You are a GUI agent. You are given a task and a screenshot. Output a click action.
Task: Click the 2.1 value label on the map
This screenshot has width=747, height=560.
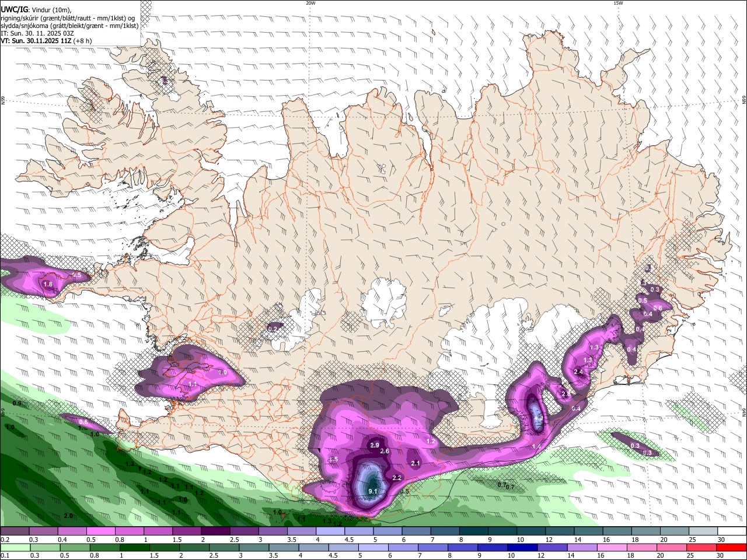point(416,463)
